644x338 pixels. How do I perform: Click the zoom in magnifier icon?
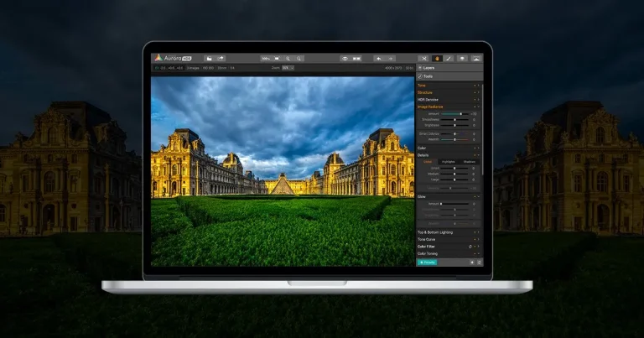coord(288,58)
